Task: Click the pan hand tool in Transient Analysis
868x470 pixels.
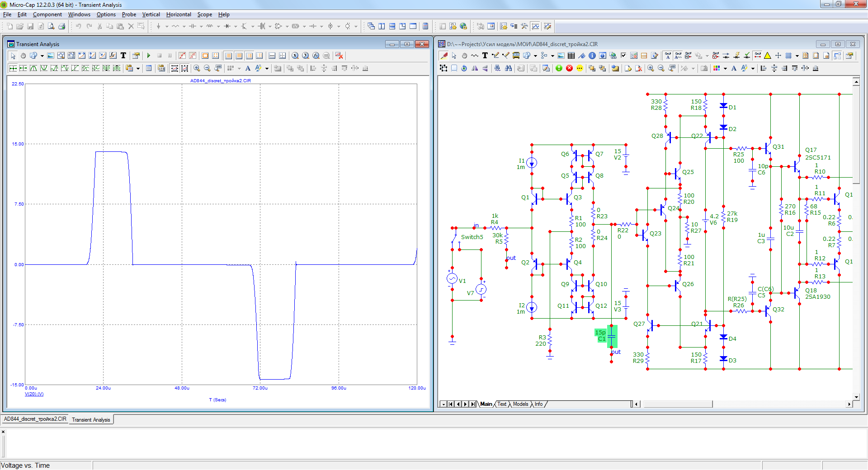Action: tap(23, 56)
